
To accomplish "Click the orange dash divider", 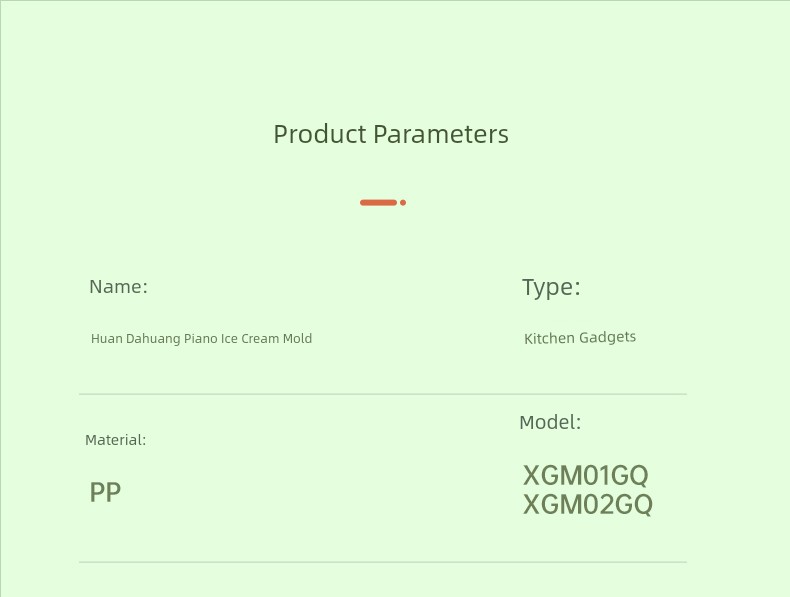I will click(x=378, y=203).
